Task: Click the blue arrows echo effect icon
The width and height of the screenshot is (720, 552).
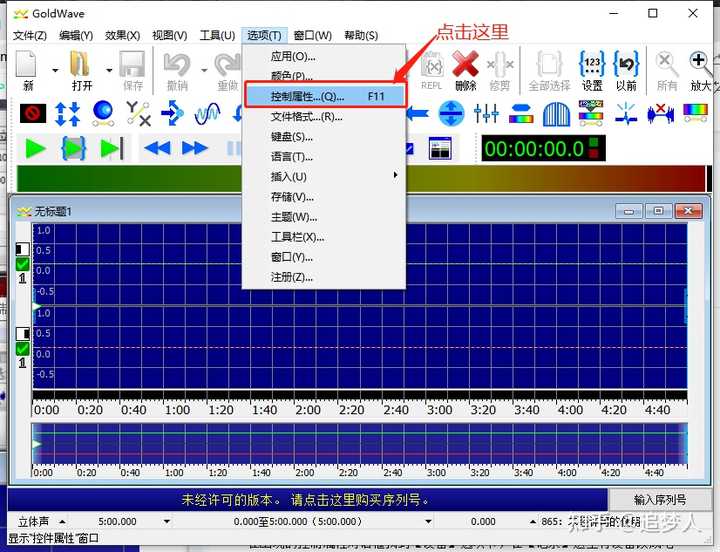Action: tap(172, 113)
